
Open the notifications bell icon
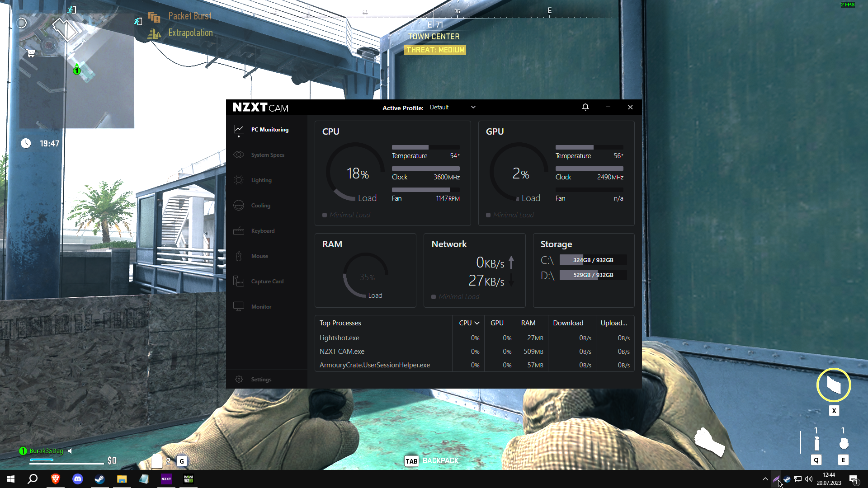pos(585,107)
